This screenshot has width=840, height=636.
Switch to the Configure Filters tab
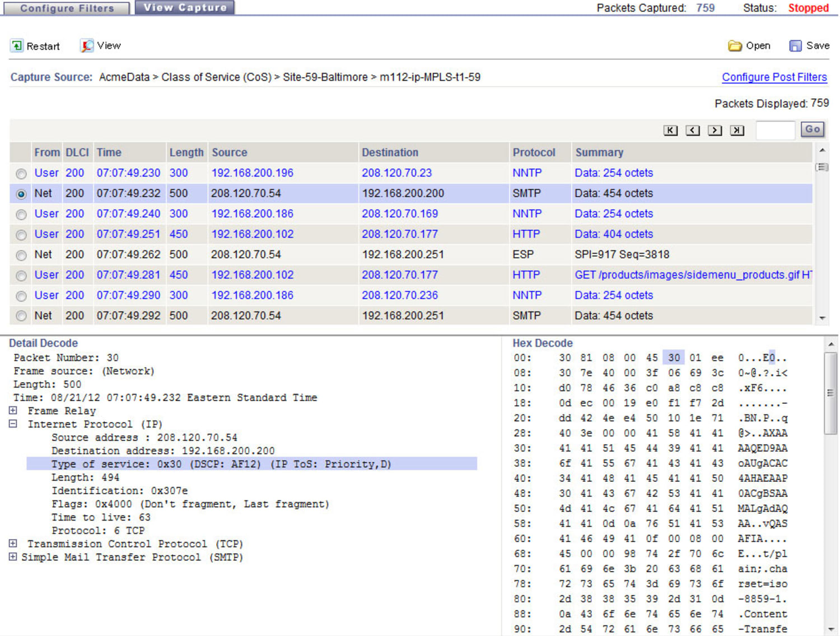coord(66,8)
